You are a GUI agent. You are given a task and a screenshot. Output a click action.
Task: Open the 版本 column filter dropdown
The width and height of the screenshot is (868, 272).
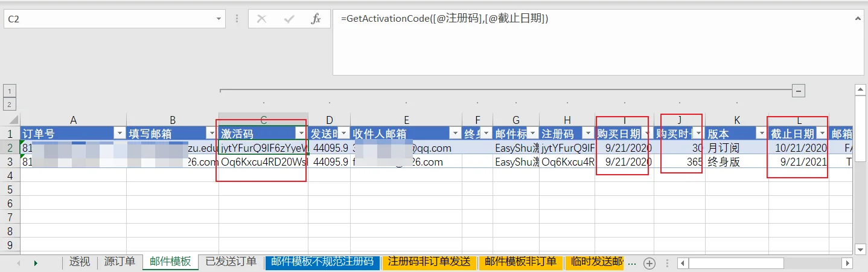(761, 133)
